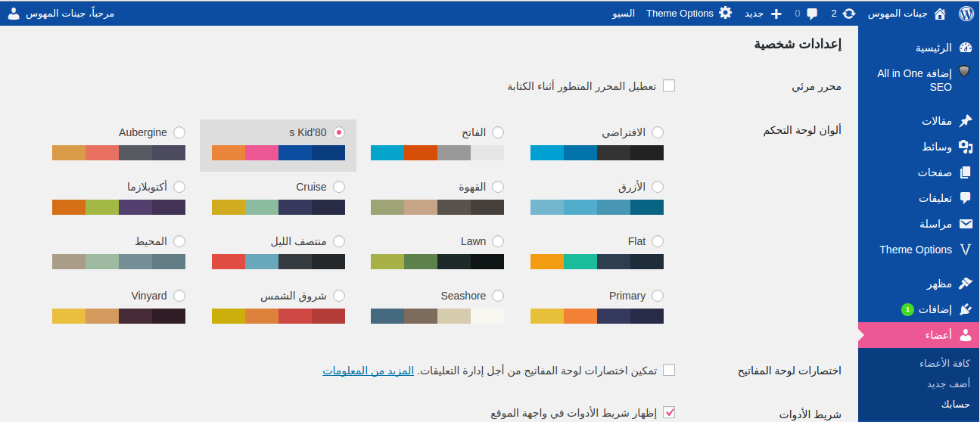The width and height of the screenshot is (980, 422).
Task: Open وسائط in the sidebar menu
Action: [x=938, y=147]
